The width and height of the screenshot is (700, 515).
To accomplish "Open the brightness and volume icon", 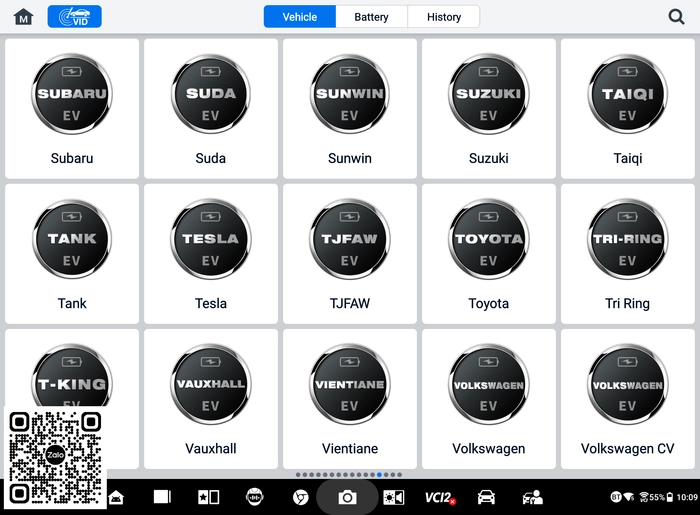I will [x=394, y=497].
